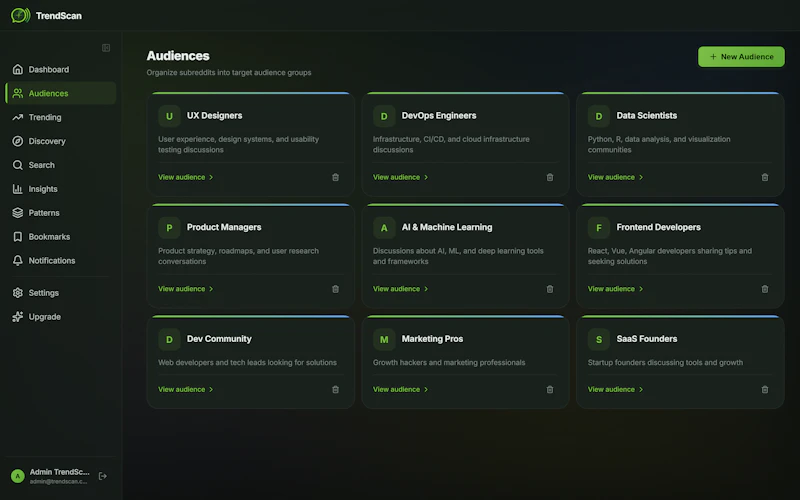Click the AI & Machine Learning card title
Image resolution: width=800 pixels, height=500 pixels.
447,228
